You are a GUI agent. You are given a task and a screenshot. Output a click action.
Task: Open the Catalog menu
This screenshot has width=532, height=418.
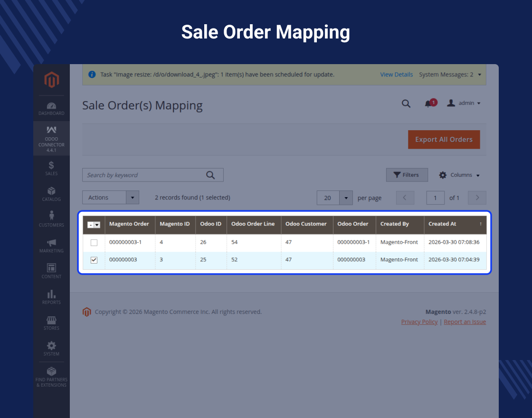[52, 194]
